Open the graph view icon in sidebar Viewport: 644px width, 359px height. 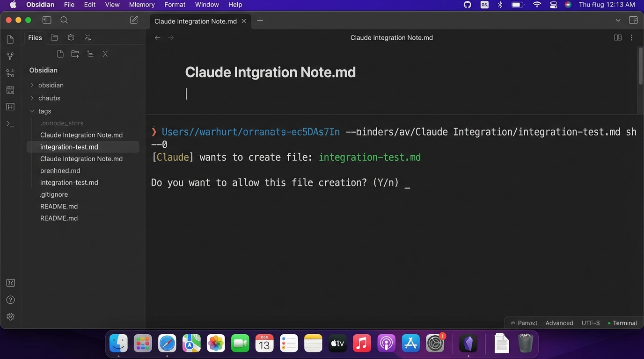[x=10, y=56]
